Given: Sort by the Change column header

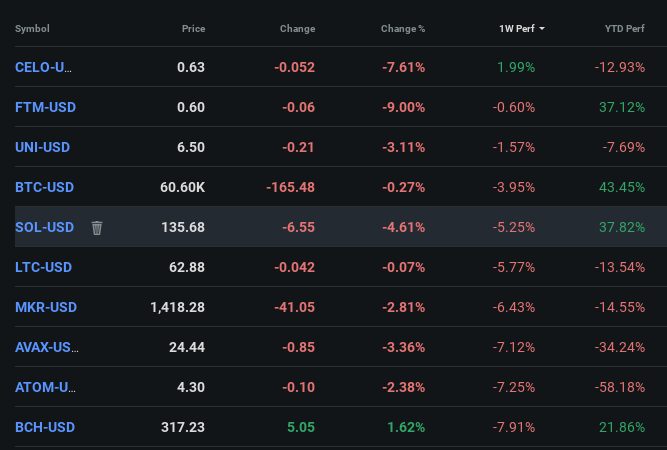Looking at the screenshot, I should [297, 28].
